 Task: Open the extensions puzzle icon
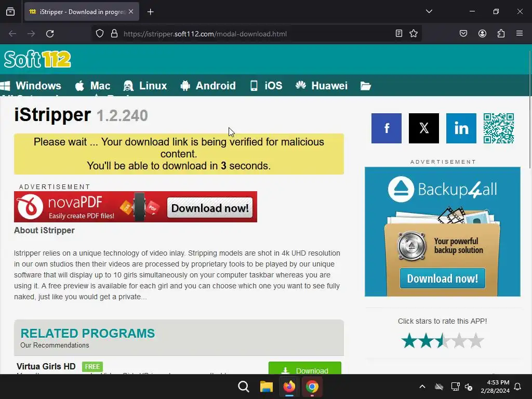[x=501, y=33]
